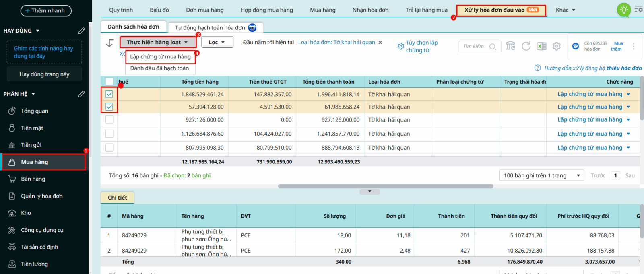The width and height of the screenshot is (644, 274).
Task: Expand the Khác menu dropdown
Action: [566, 10]
